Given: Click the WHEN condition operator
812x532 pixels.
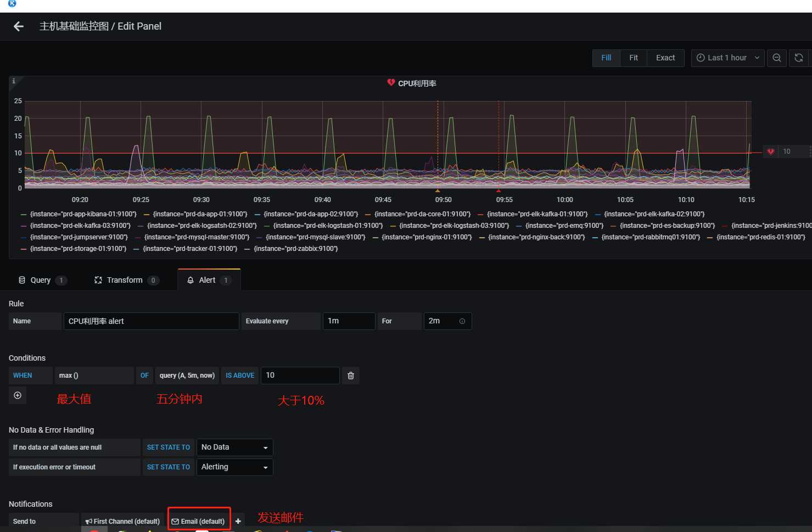Looking at the screenshot, I should (x=31, y=376).
